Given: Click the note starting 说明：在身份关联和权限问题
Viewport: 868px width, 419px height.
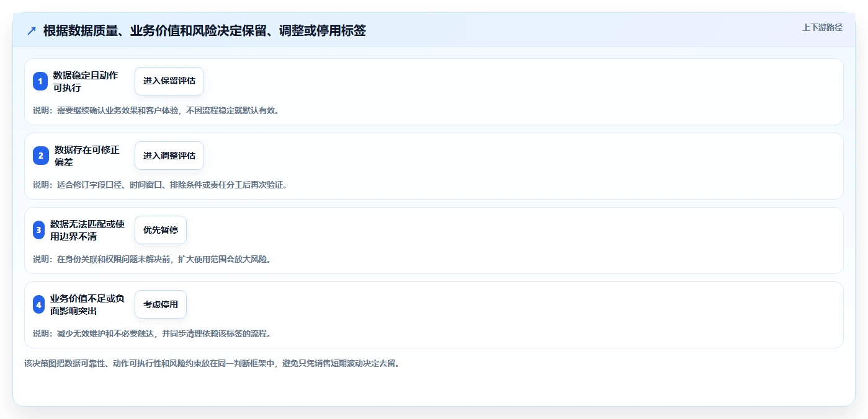Looking at the screenshot, I should pos(152,259).
